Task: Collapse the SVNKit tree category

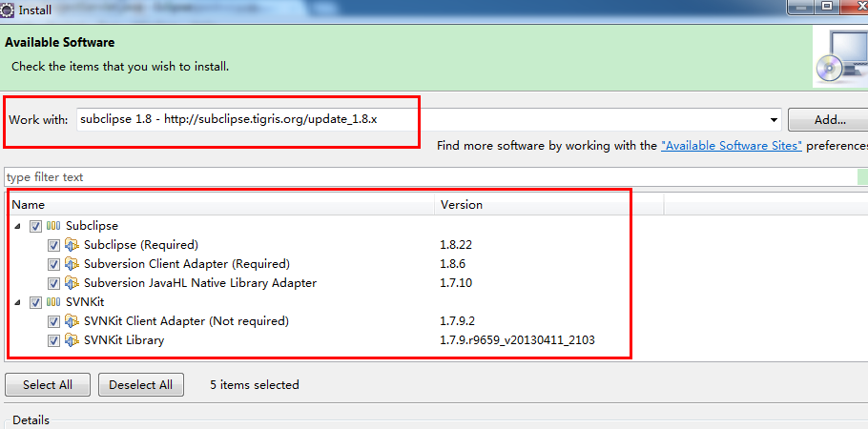Action: pyautogui.click(x=17, y=303)
